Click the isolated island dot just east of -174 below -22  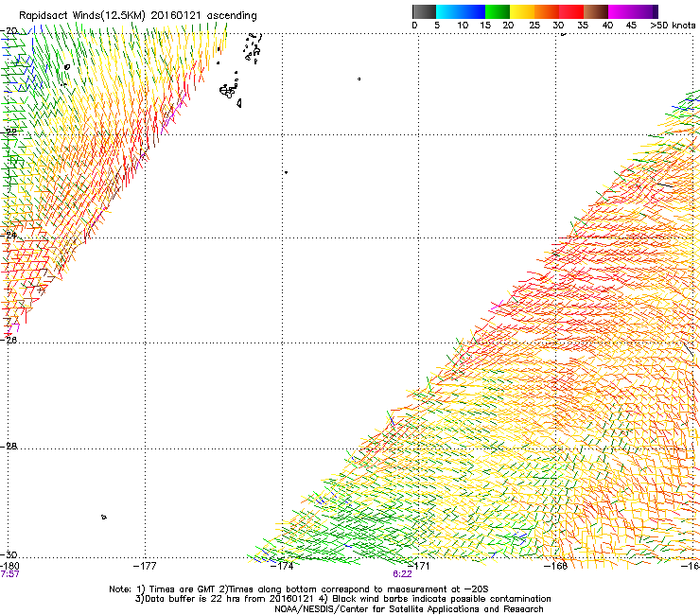tap(286, 172)
